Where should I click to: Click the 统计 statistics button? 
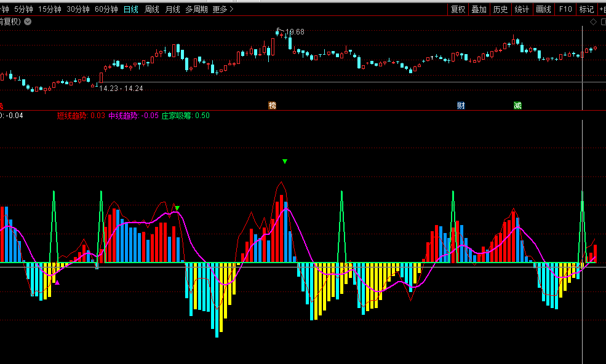coord(522,9)
